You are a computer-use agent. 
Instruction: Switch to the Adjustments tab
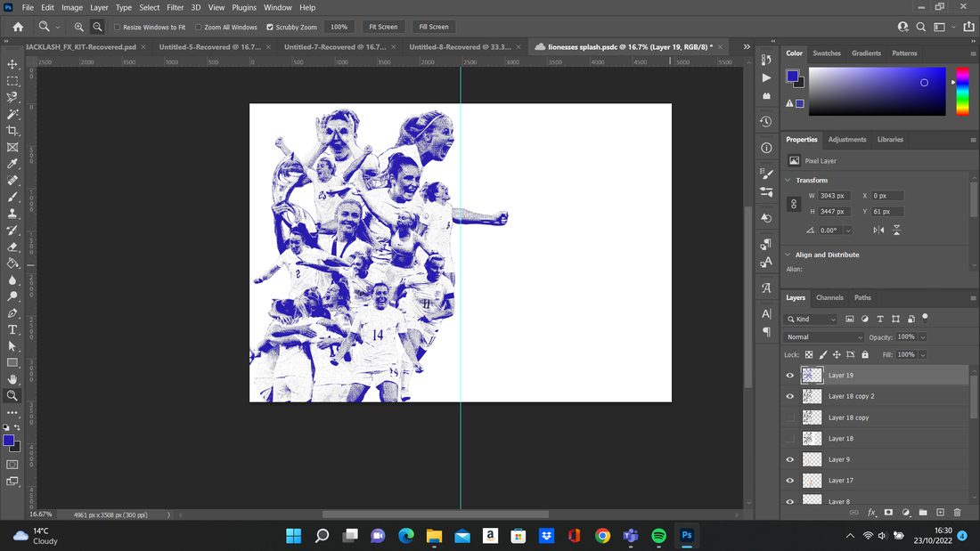(x=847, y=140)
